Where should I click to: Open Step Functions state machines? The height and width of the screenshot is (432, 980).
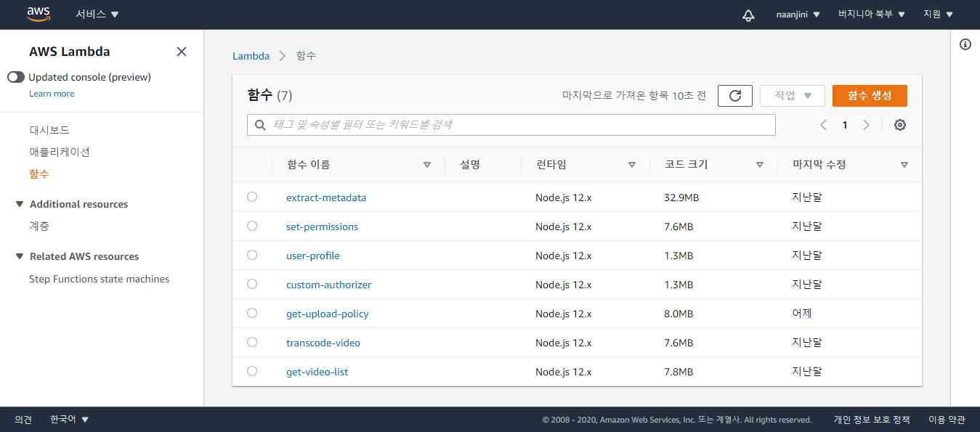[99, 279]
